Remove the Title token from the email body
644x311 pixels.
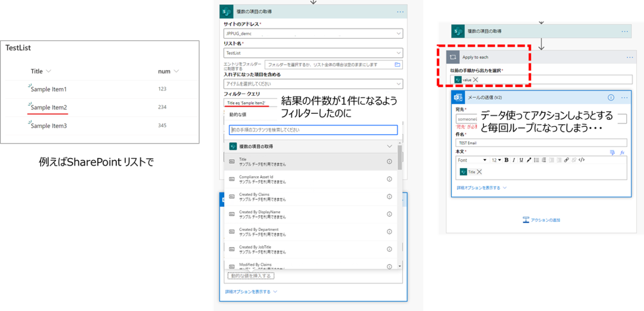[480, 170]
